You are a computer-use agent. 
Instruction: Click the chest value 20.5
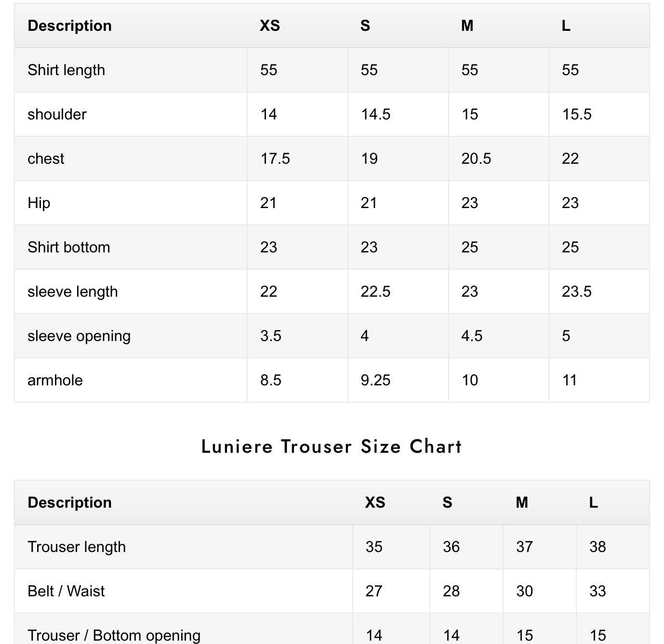click(x=476, y=158)
